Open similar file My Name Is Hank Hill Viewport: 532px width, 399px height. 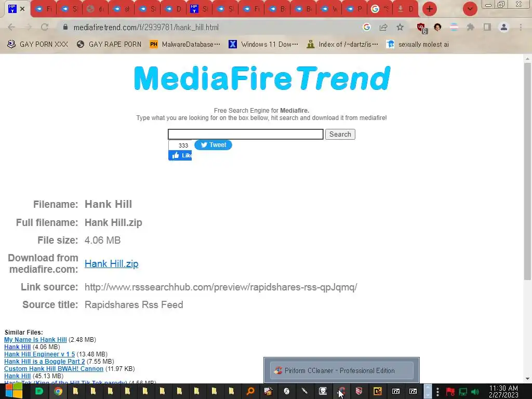[36, 340]
